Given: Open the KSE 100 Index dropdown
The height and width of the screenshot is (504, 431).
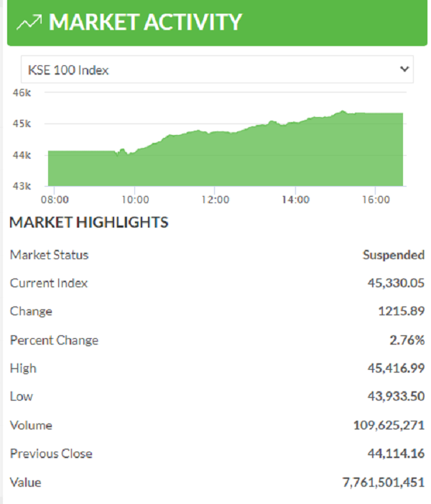Looking at the screenshot, I should 215,70.
